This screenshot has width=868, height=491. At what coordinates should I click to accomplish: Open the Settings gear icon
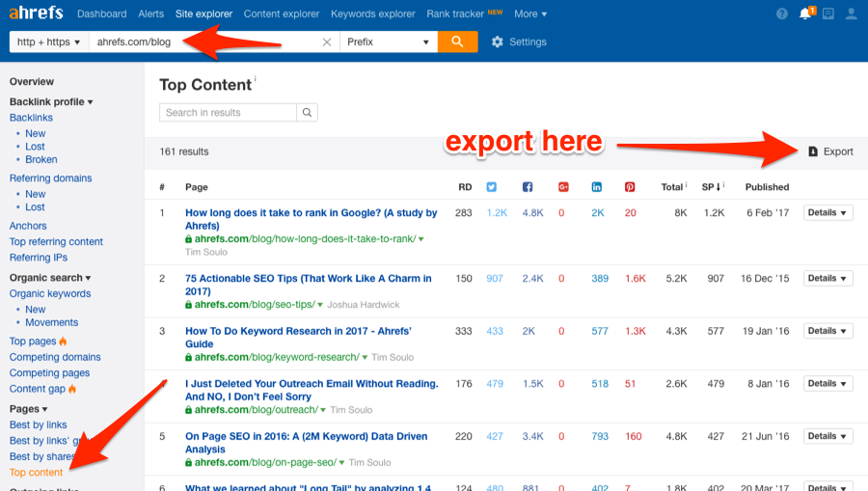coord(497,42)
